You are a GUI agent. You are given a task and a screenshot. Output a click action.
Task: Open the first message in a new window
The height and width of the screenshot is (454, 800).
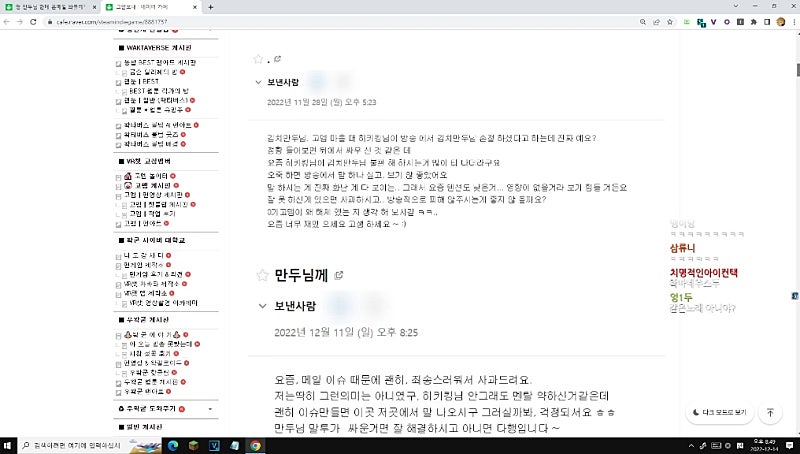[x=278, y=59]
